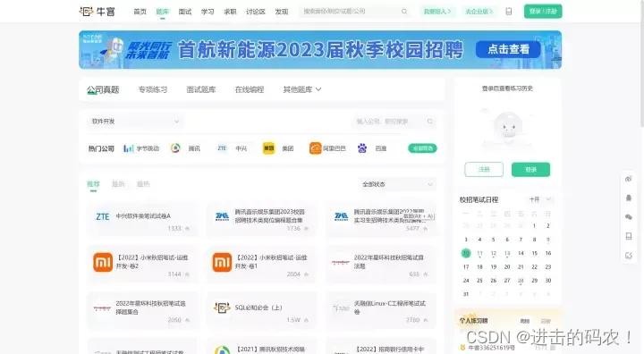Click logo on SQL必知必会 card

[x=222, y=308]
